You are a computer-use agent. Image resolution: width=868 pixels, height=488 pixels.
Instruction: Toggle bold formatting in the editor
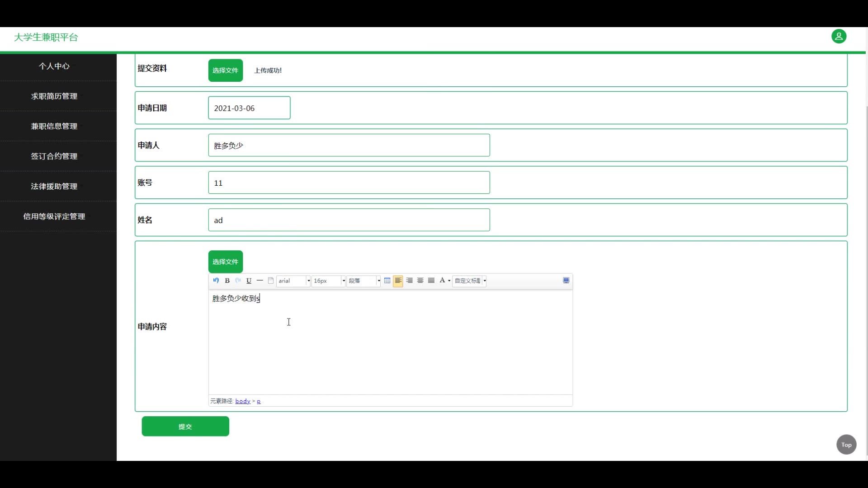tap(227, 281)
